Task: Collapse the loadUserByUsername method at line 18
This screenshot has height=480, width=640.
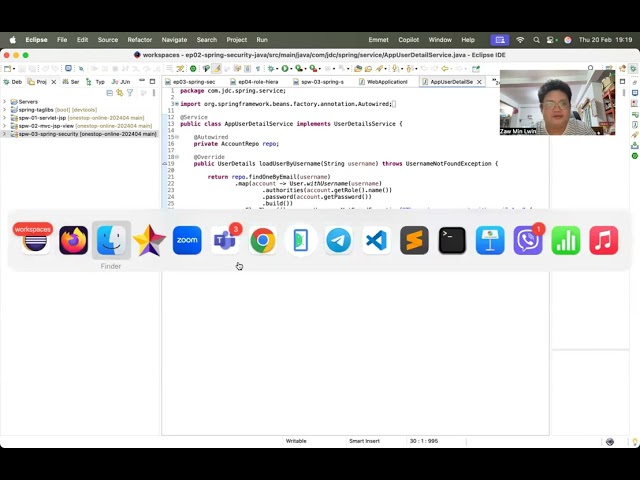Action: click(x=177, y=157)
